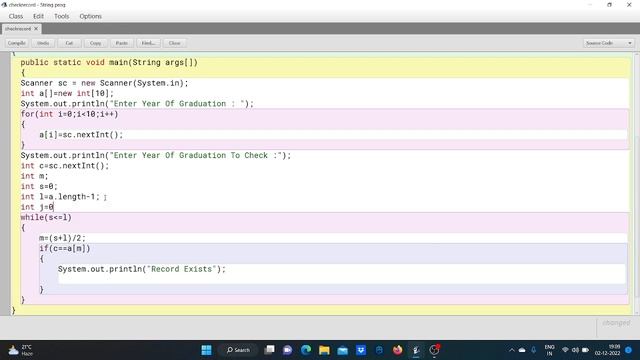The image size is (640, 360).
Task: Click the line "int a[]=new int[10];"
Action: pos(67,93)
